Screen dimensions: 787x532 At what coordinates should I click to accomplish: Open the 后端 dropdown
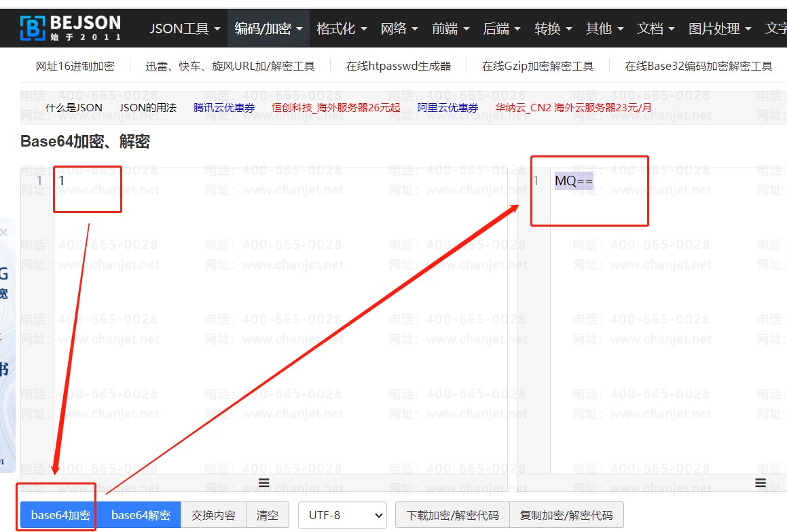click(501, 28)
